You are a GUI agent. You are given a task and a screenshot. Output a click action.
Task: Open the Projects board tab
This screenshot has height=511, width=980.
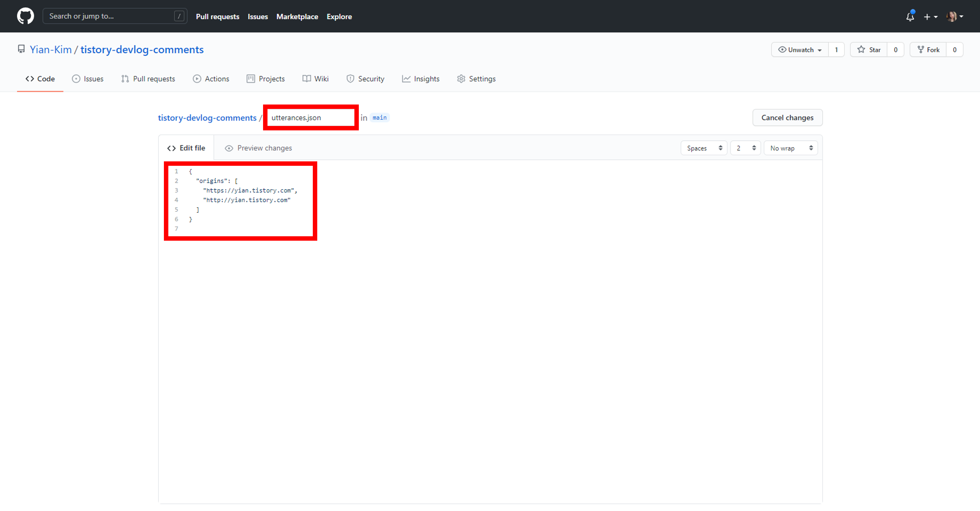[x=265, y=79]
